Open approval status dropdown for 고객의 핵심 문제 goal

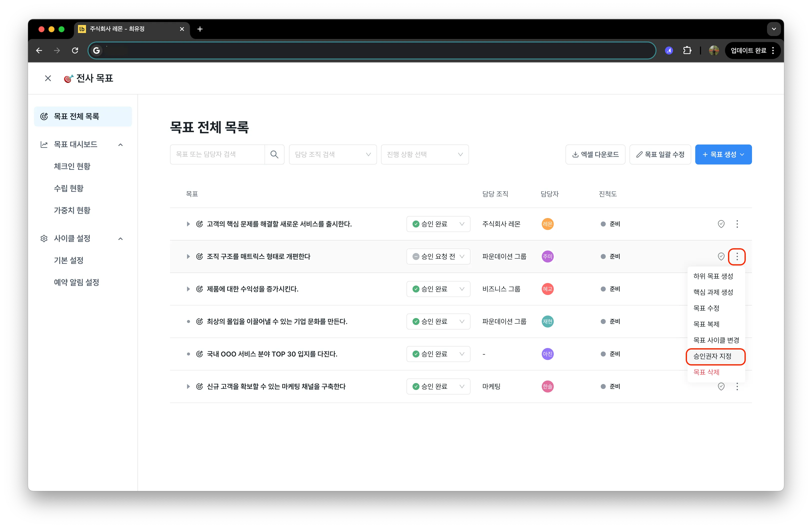tap(438, 224)
